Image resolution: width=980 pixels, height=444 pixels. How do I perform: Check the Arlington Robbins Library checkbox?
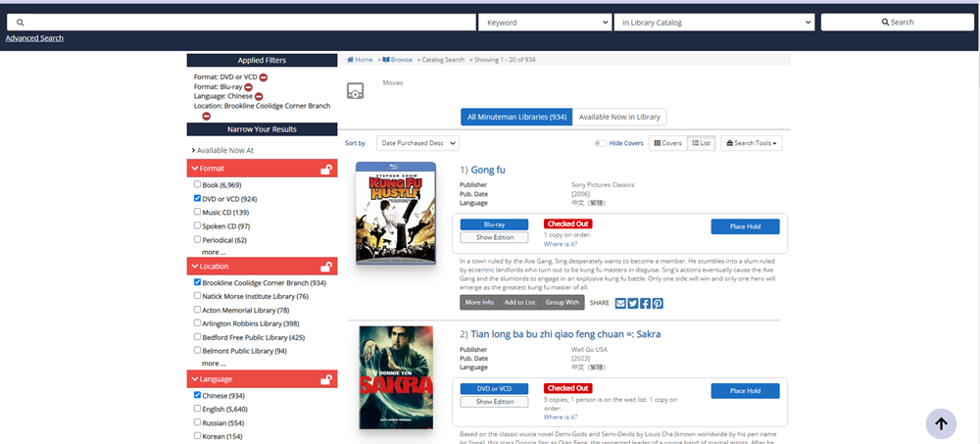(x=198, y=323)
